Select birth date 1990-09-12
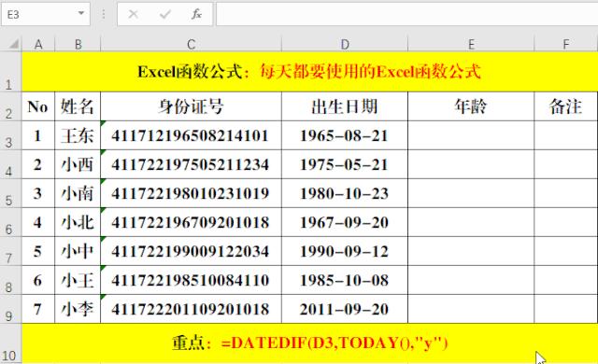The image size is (598, 364). click(x=345, y=251)
